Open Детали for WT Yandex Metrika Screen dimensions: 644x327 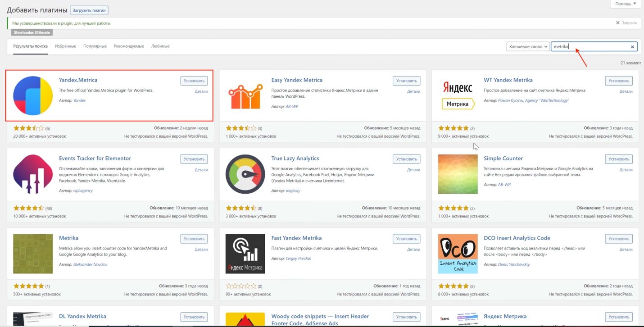click(x=626, y=91)
